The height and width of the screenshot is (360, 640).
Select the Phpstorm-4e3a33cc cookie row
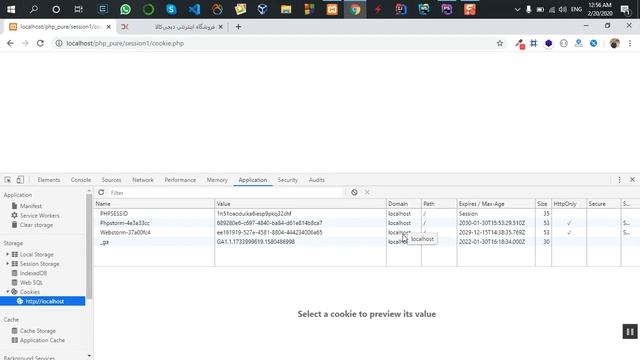pyautogui.click(x=367, y=223)
